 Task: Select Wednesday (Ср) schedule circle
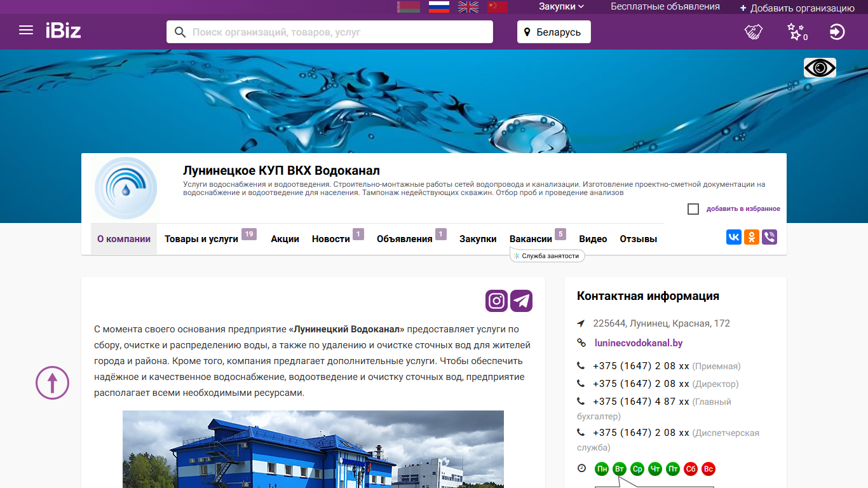click(x=637, y=469)
